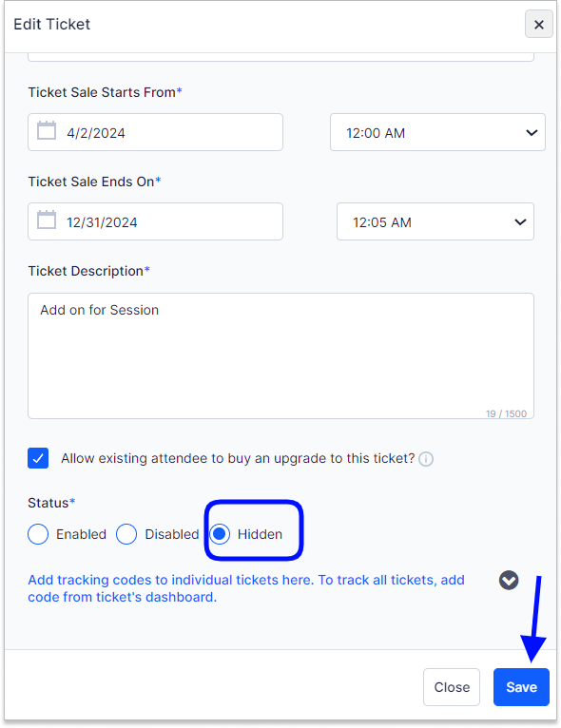
Task: Select the Enabled status radio button
Action: [x=38, y=534]
